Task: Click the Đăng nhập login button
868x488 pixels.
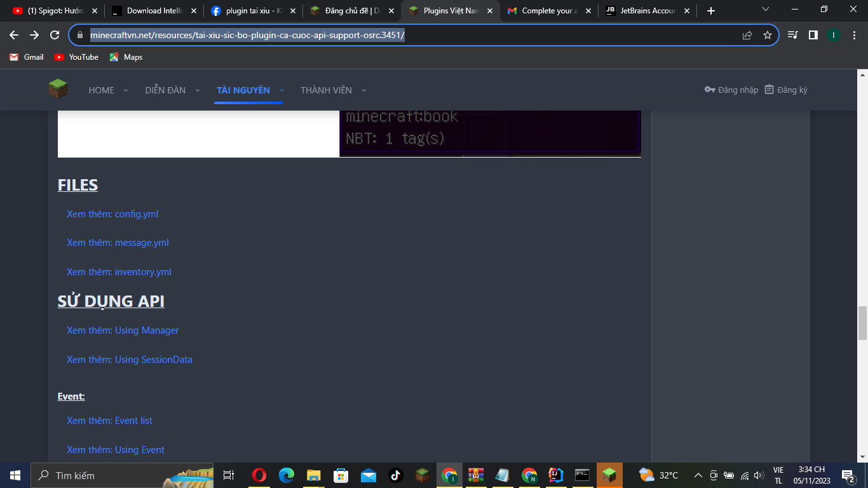Action: pyautogui.click(x=731, y=90)
